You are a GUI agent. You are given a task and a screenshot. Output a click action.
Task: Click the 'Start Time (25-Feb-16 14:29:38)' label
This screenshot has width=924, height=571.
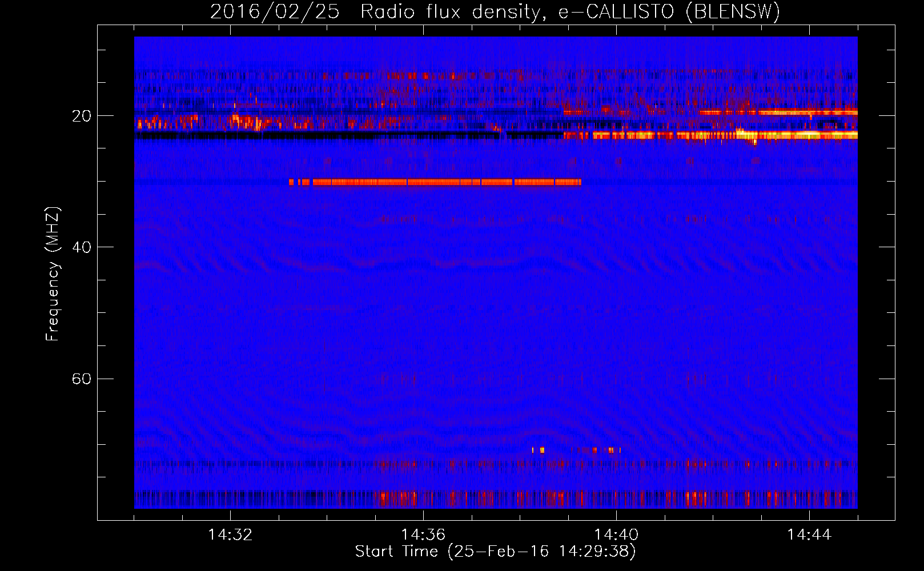495,552
